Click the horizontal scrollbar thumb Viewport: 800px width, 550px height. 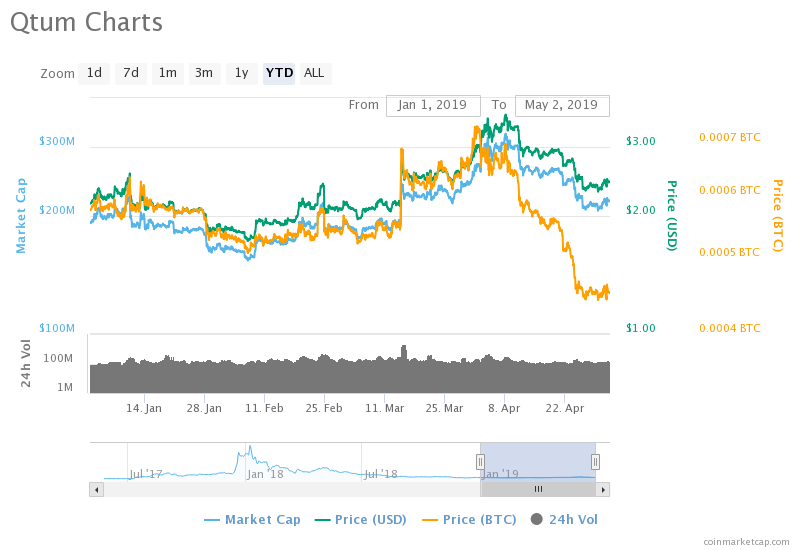pos(538,490)
